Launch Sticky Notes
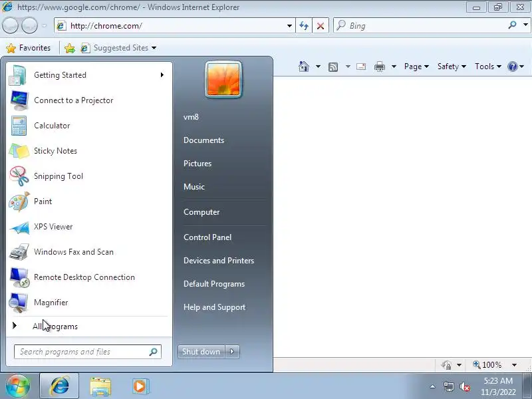Image resolution: width=532 pixels, height=399 pixels. click(89, 151)
